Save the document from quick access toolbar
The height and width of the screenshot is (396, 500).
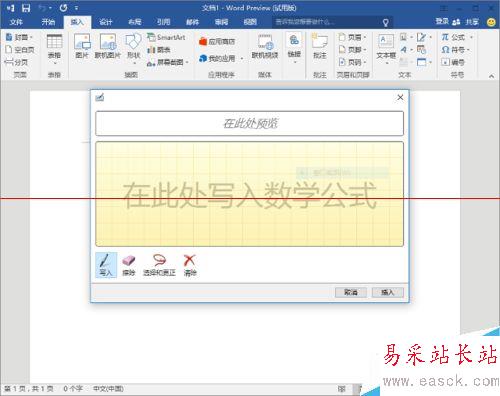point(25,8)
